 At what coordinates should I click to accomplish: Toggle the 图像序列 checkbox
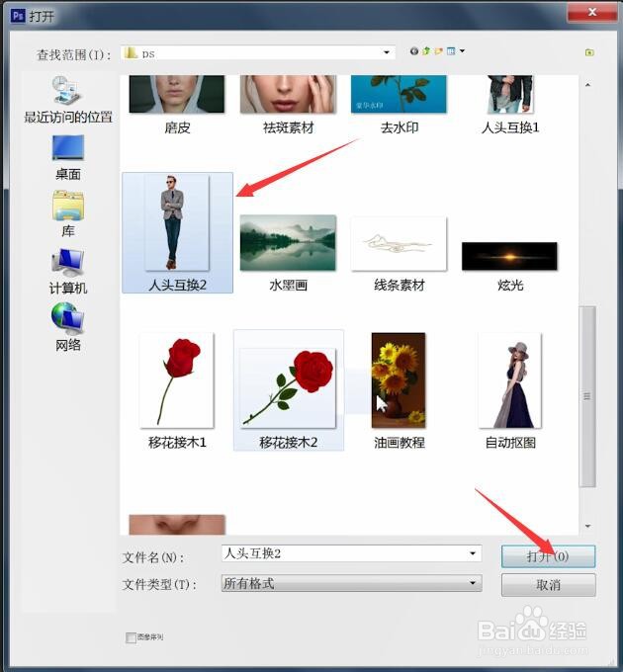(131, 637)
